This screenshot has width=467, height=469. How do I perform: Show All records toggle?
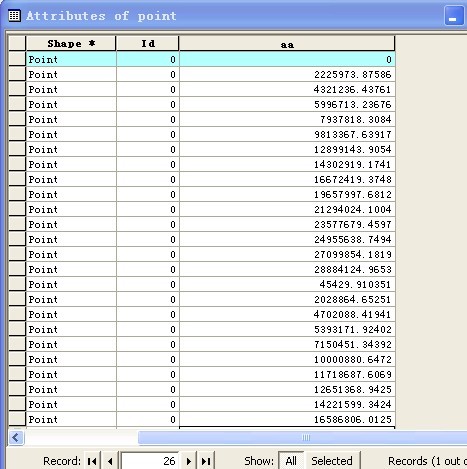(291, 461)
